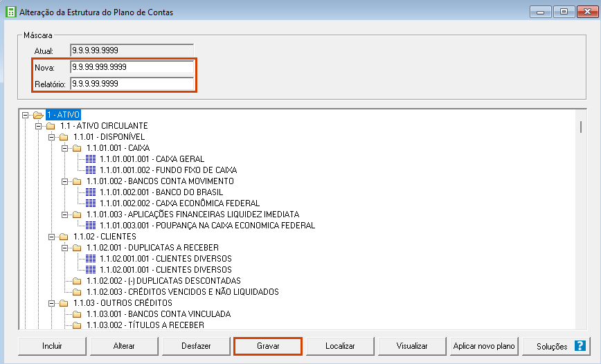Click the folder icon of TÍTULOS A RECEBER

[77, 325]
